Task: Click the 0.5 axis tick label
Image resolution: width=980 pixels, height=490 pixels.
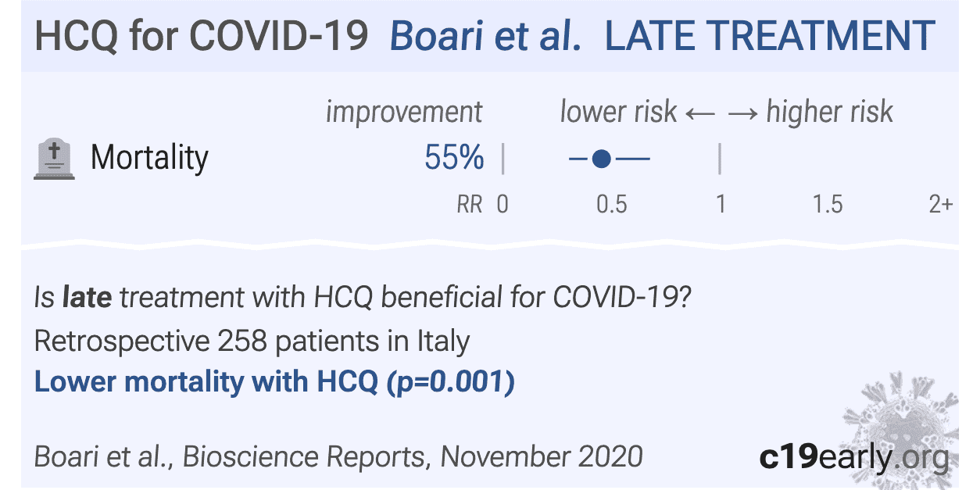Action: tap(611, 205)
